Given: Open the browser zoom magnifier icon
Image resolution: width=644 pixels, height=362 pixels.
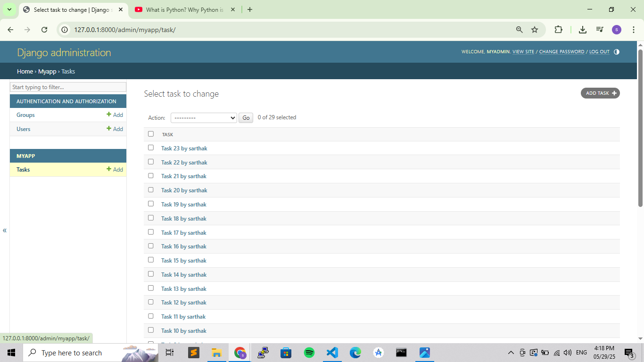Looking at the screenshot, I should tap(519, 30).
